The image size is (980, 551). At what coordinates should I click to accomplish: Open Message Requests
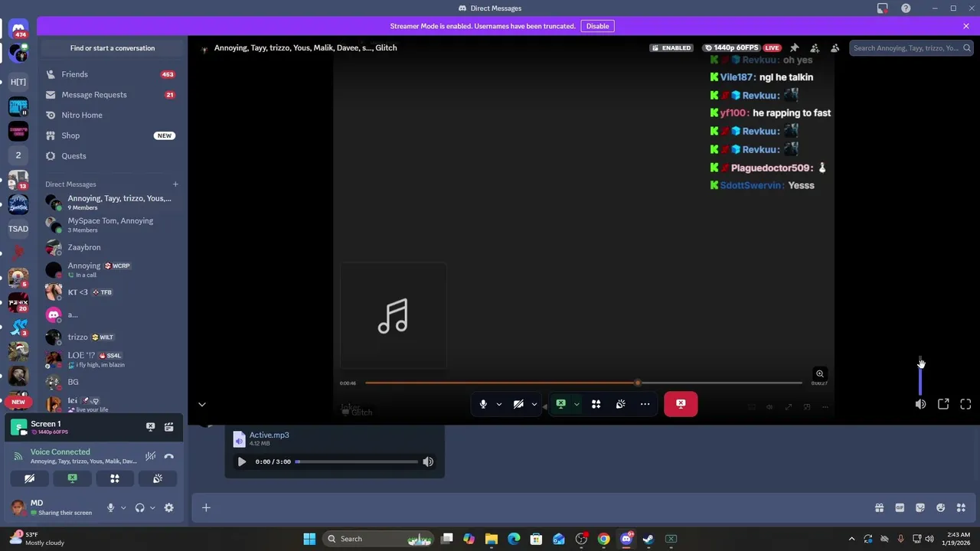(x=111, y=95)
